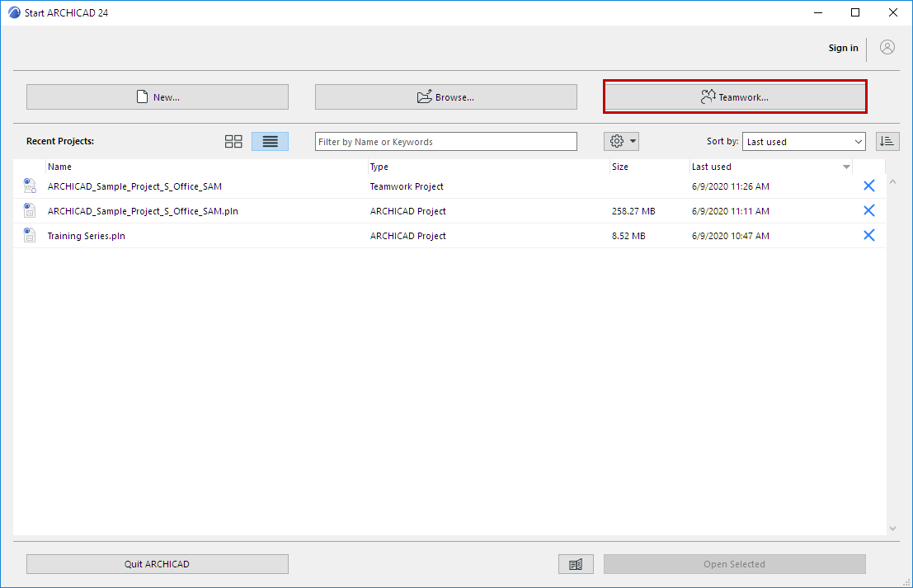Click the Open Selected button
913x588 pixels.
(735, 564)
